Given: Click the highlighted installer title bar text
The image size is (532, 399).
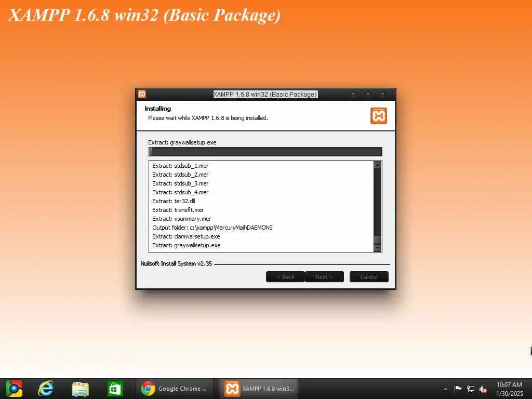Looking at the screenshot, I should point(265,94).
